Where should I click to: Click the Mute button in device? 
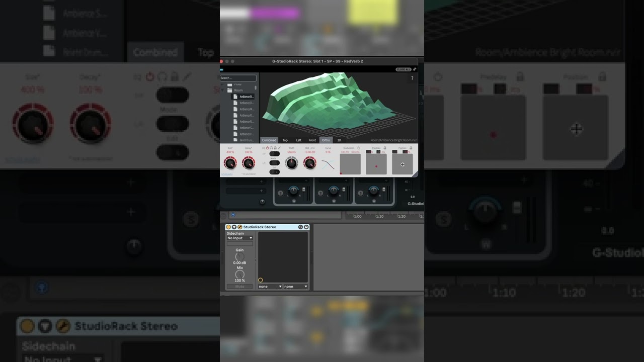coord(240,287)
